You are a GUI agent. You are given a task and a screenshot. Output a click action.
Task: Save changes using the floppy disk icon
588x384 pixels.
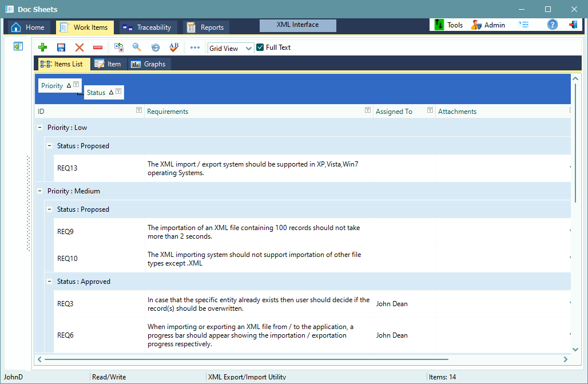point(61,47)
